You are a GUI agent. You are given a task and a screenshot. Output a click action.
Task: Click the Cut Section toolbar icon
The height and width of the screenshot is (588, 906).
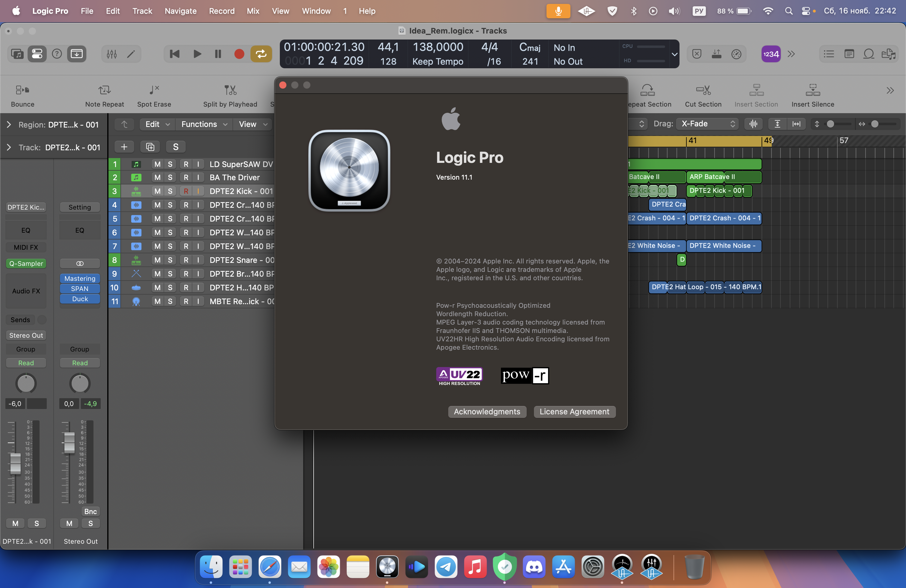coord(703,90)
